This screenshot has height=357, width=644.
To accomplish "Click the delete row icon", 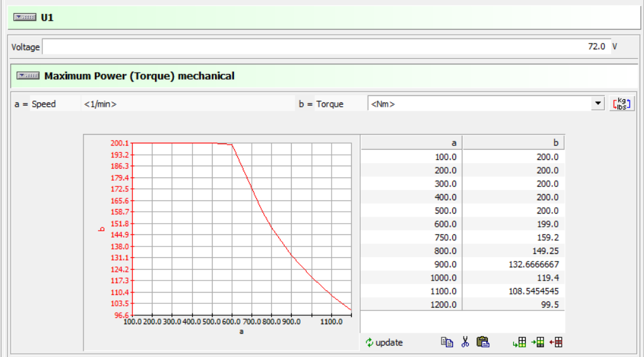I will click(x=556, y=342).
